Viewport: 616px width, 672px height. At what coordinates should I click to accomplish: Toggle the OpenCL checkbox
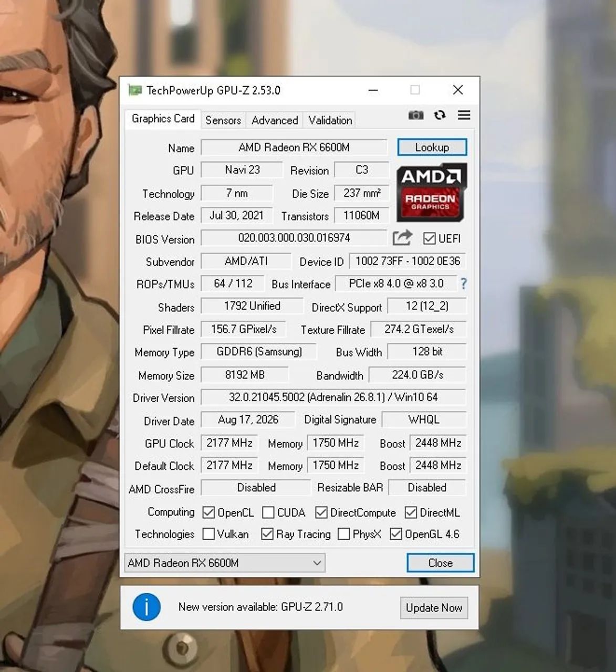208,512
